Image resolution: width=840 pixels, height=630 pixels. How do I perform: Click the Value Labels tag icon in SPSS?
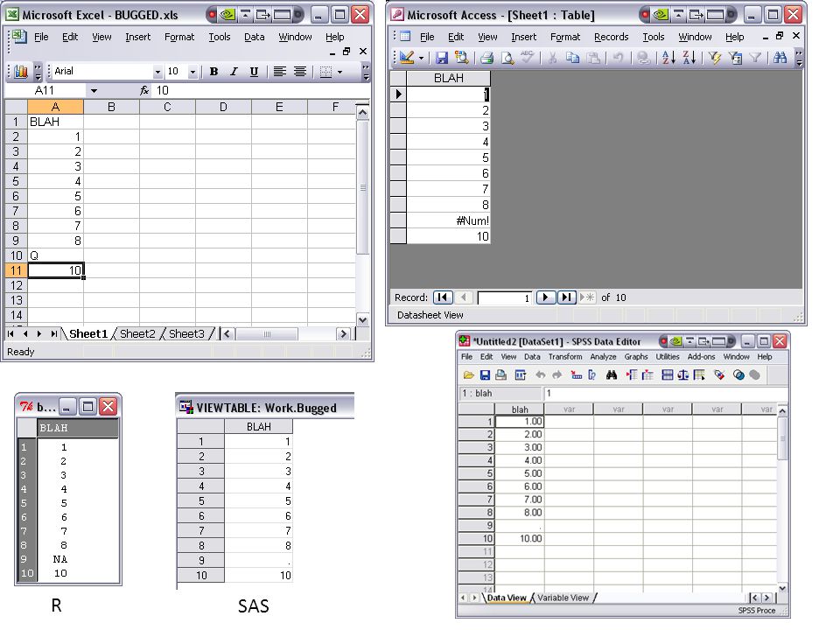[x=719, y=375]
